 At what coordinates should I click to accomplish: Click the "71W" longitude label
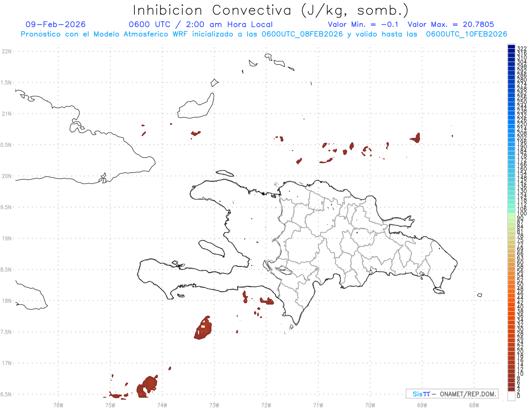(x=318, y=405)
